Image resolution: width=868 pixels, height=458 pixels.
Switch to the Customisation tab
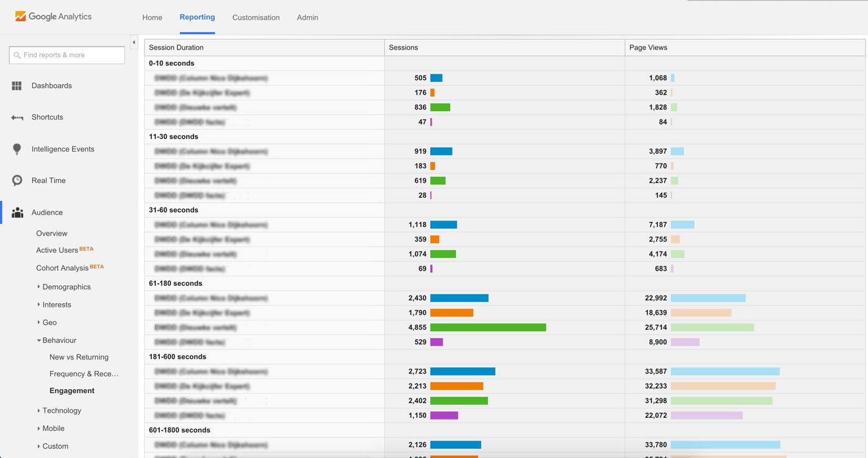click(x=255, y=17)
